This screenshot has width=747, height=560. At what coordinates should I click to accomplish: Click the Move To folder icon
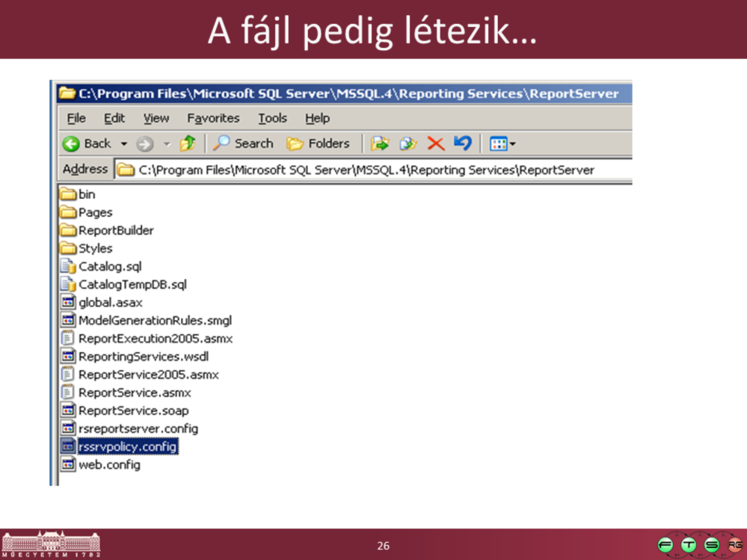point(380,144)
